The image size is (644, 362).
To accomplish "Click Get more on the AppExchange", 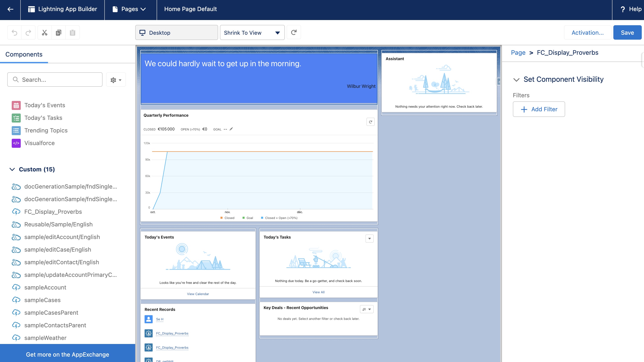I will (68, 355).
